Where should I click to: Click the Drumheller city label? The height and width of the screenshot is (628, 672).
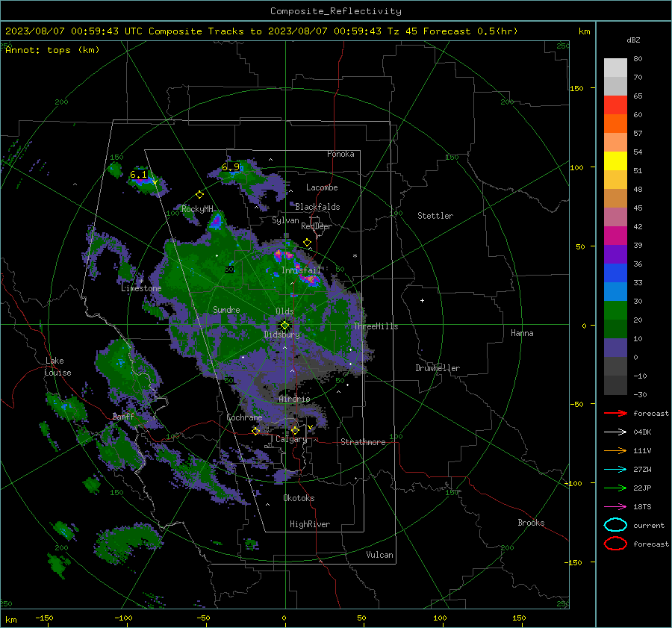click(438, 368)
